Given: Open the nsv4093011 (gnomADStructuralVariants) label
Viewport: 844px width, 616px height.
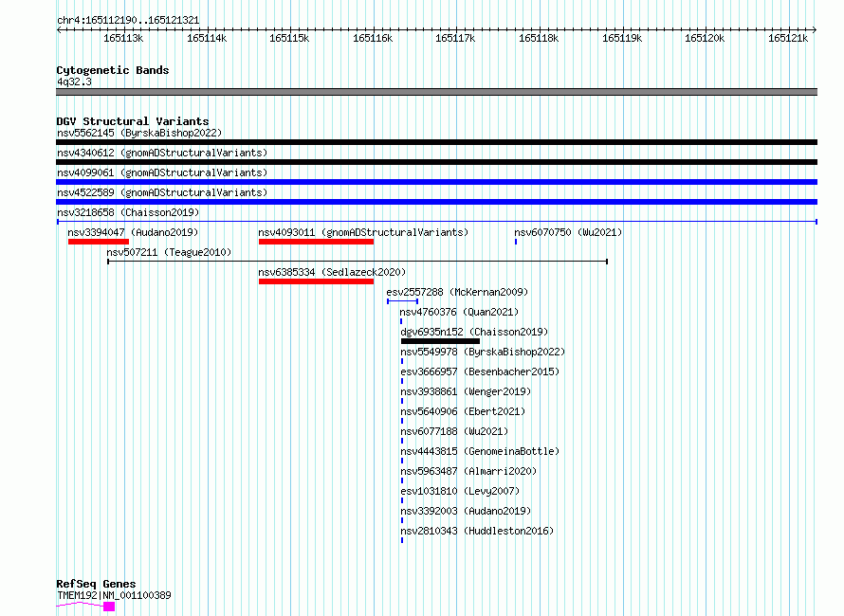Looking at the screenshot, I should [363, 232].
